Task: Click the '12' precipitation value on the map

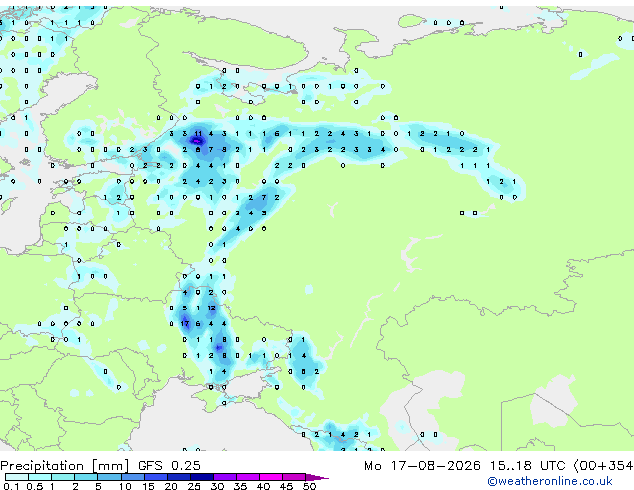Action: click(211, 308)
